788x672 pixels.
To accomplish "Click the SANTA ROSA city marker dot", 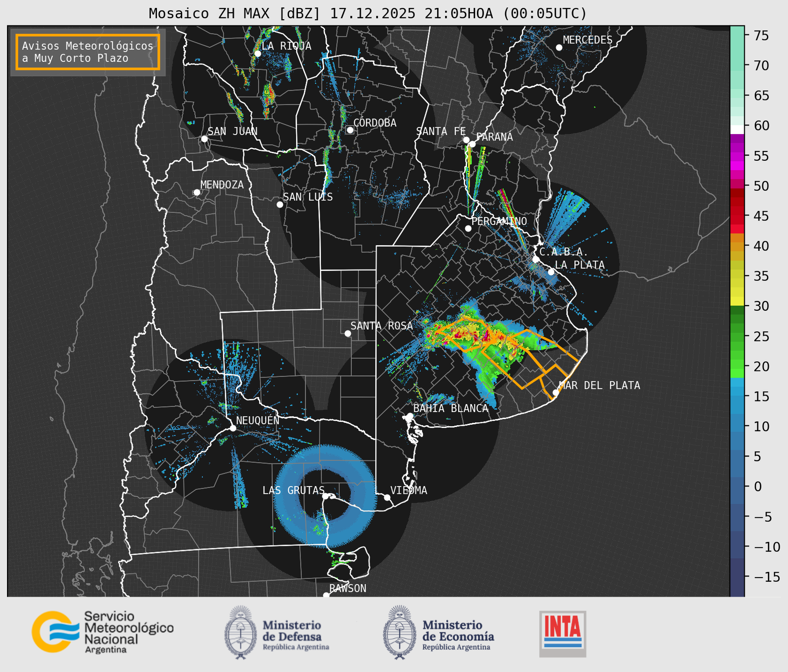I will click(x=348, y=333).
